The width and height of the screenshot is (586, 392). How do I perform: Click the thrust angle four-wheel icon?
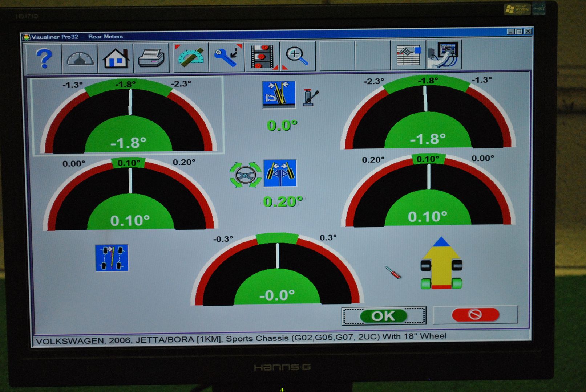coord(112,258)
